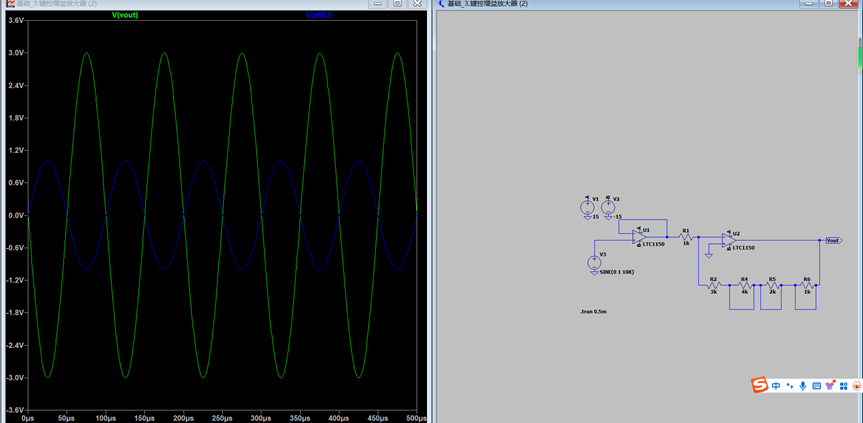The width and height of the screenshot is (863, 423).
Task: Maximize the schematic window
Action: (828, 3)
